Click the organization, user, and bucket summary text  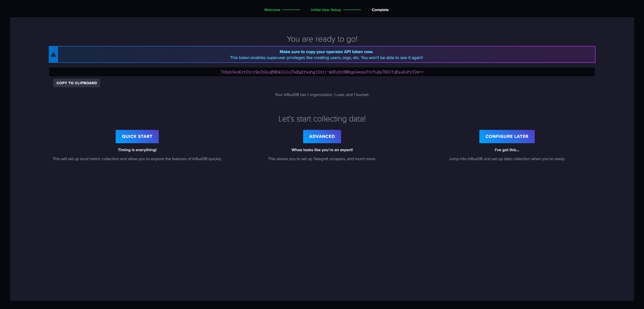click(322, 95)
